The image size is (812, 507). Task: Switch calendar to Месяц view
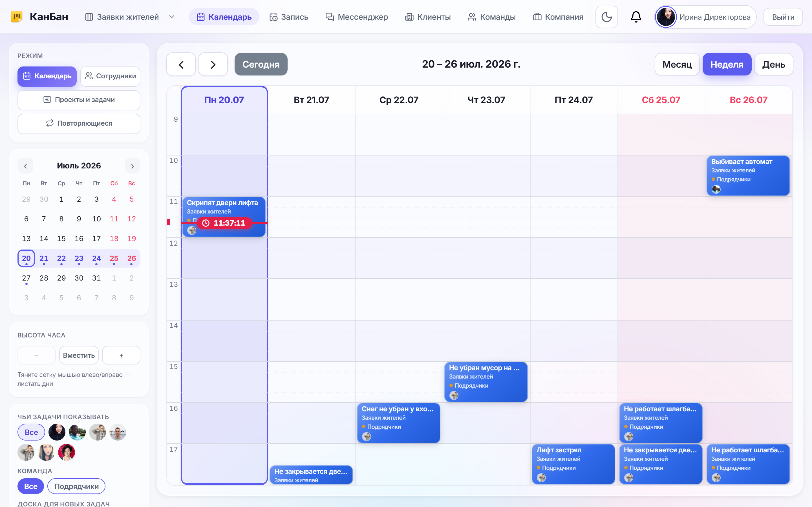click(x=677, y=65)
